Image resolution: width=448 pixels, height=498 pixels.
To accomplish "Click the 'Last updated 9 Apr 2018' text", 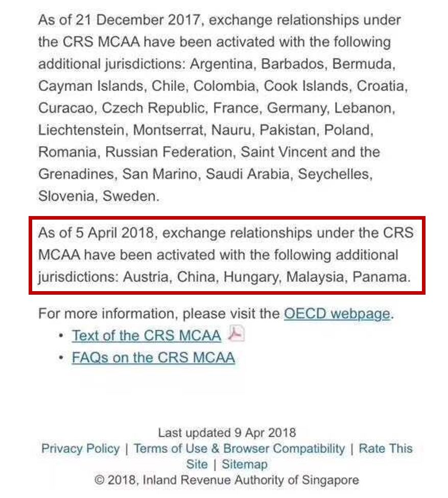I will coord(226,433).
